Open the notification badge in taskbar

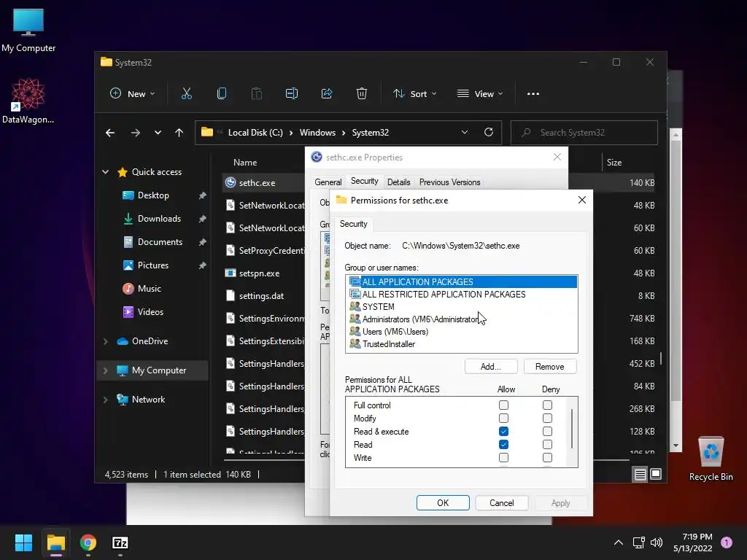pyautogui.click(x=727, y=542)
